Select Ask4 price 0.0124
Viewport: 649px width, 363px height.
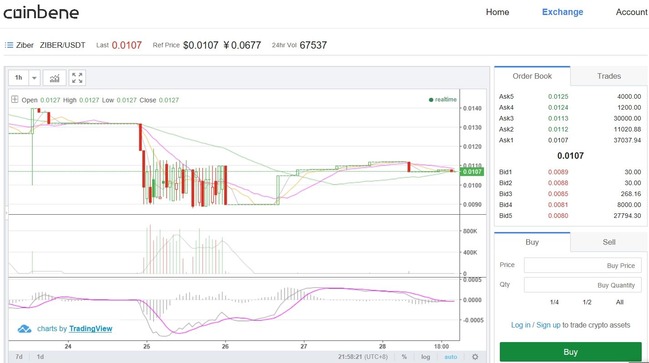558,108
